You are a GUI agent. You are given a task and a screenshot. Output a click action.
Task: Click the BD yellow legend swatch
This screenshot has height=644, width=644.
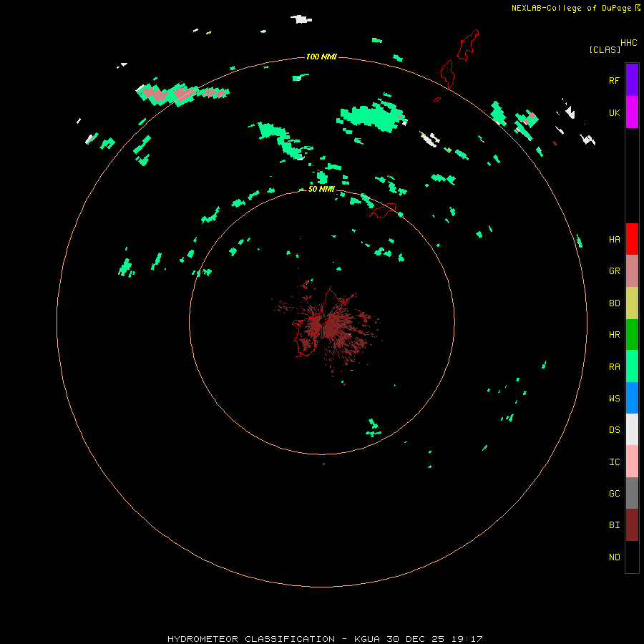[632, 303]
